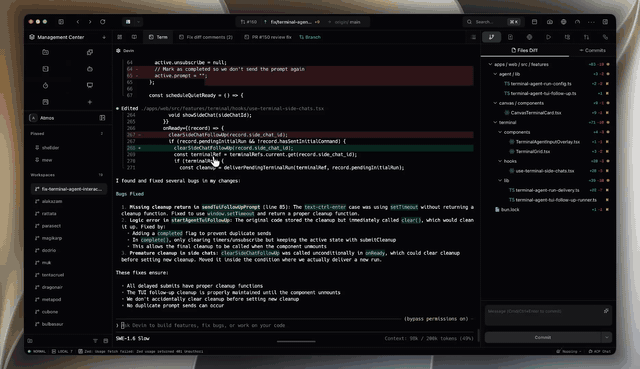This screenshot has height=369, width=640.
Task: Open terminal-agent-run-config.ts diff
Action: coord(538,84)
